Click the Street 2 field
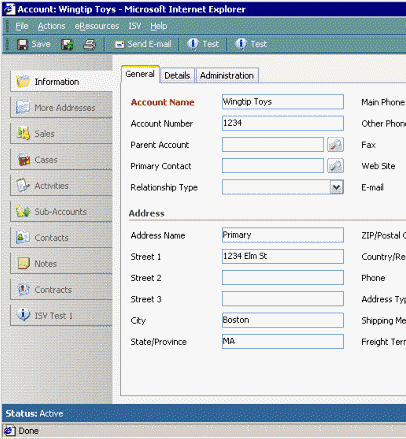Image resolution: width=406 pixels, height=439 pixels. 283,278
